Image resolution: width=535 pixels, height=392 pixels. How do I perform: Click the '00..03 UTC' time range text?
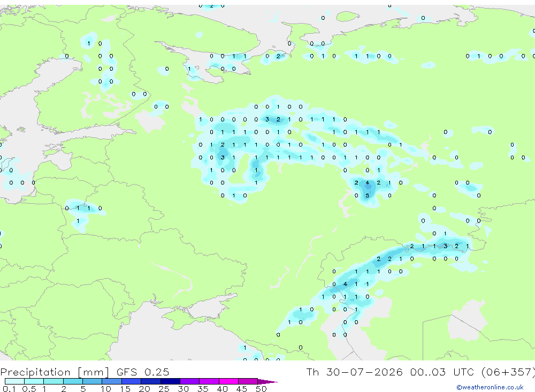(x=442, y=372)
